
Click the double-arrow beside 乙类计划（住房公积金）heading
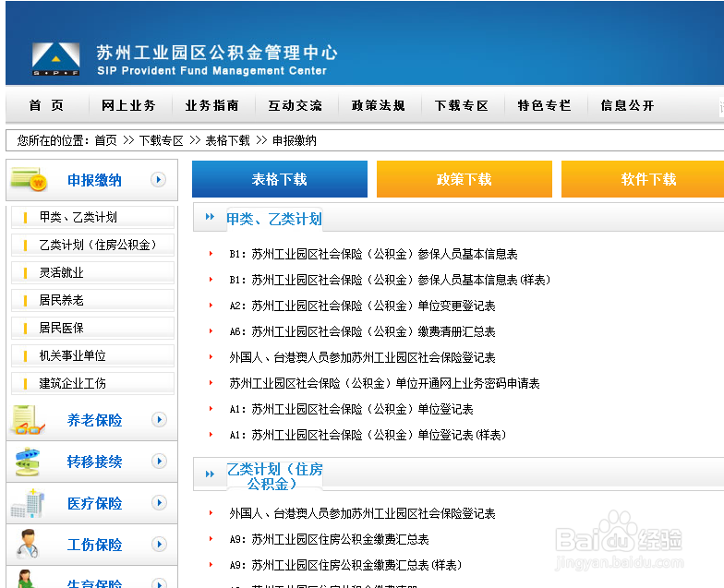point(211,474)
